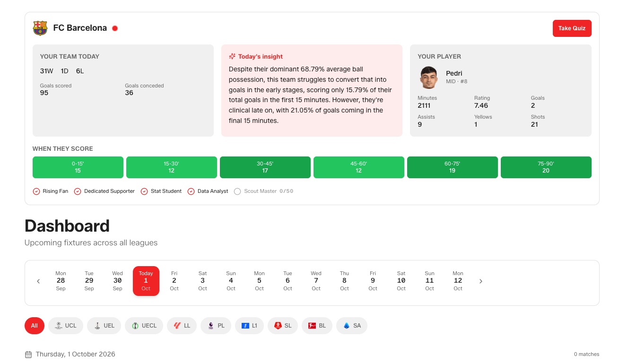Click the Pedri player name
The height and width of the screenshot is (364, 619).
click(454, 73)
